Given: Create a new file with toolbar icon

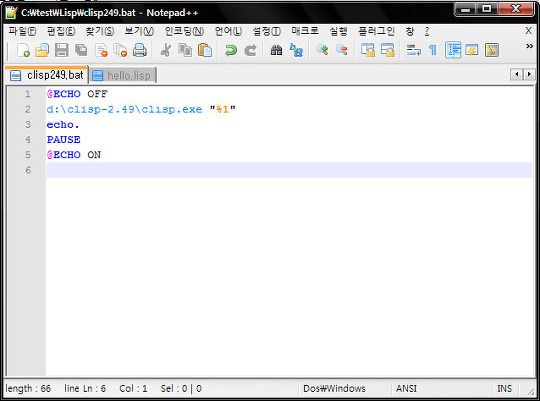Looking at the screenshot, I should pos(23,50).
